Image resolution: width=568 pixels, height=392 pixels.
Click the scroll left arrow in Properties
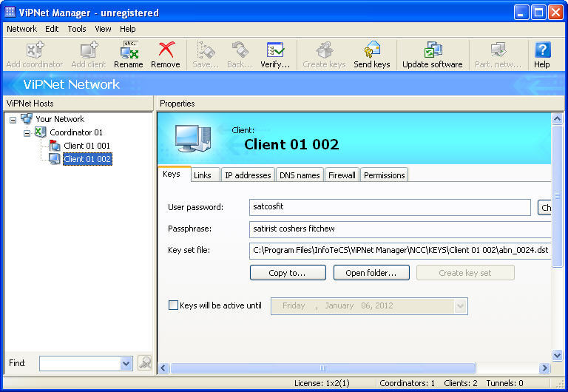point(163,368)
